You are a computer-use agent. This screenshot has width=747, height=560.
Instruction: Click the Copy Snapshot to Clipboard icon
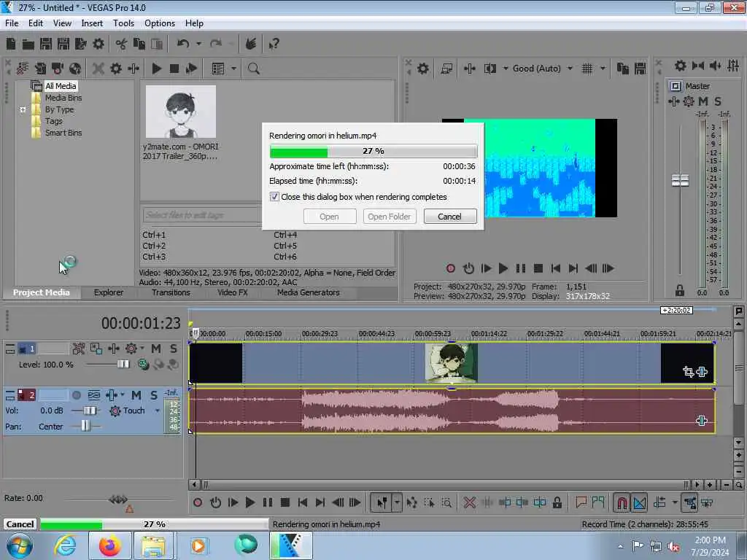coord(623,69)
